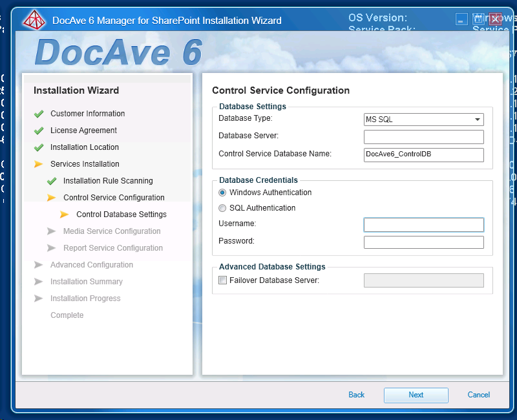Screen dimensions: 517x420
Task: Open Advanced Configuration wizard step
Action: tap(92, 265)
